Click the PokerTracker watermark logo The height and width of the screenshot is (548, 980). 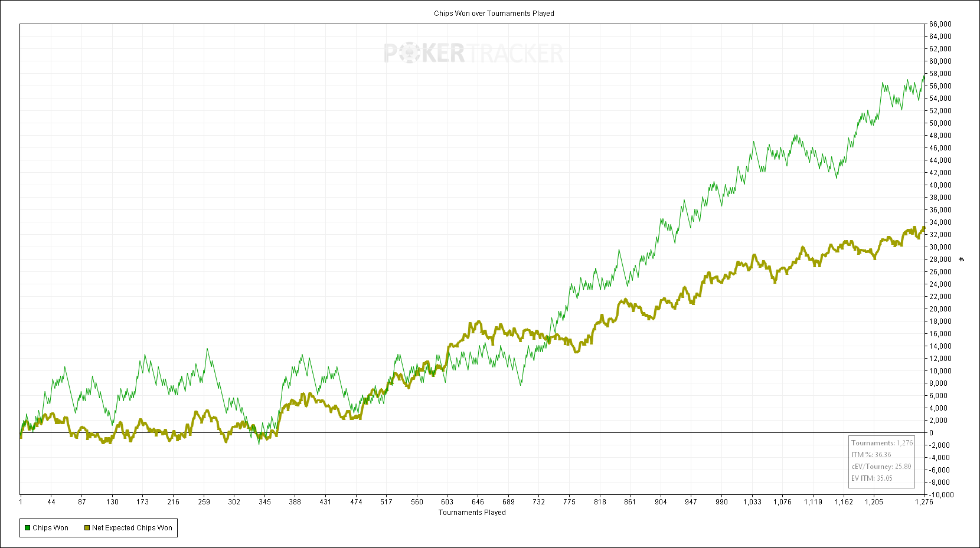pyautogui.click(x=473, y=53)
